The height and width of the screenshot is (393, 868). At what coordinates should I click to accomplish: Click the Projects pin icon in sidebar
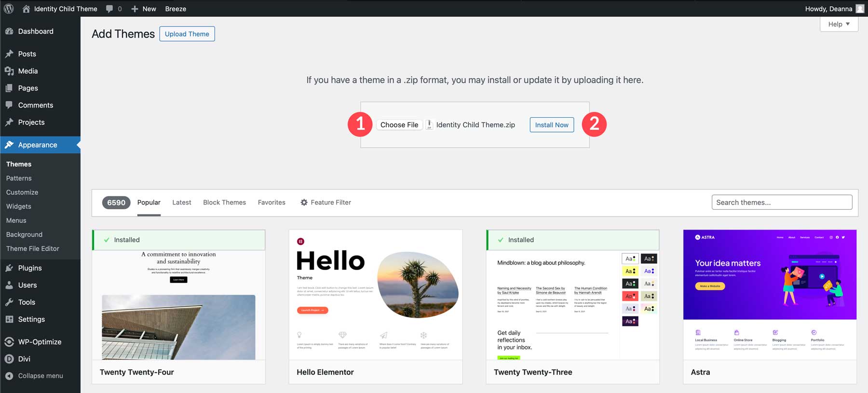(x=9, y=122)
